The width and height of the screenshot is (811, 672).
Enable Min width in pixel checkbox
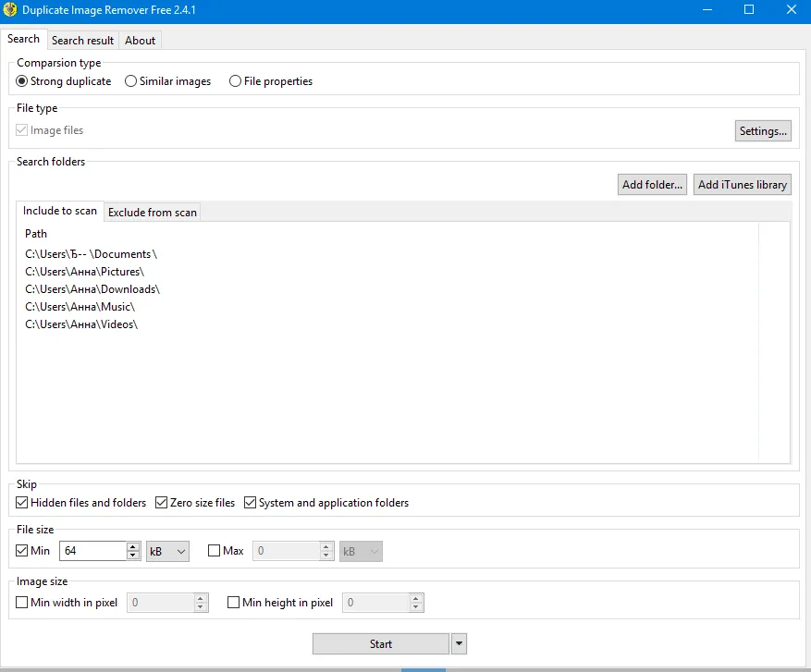(x=23, y=603)
